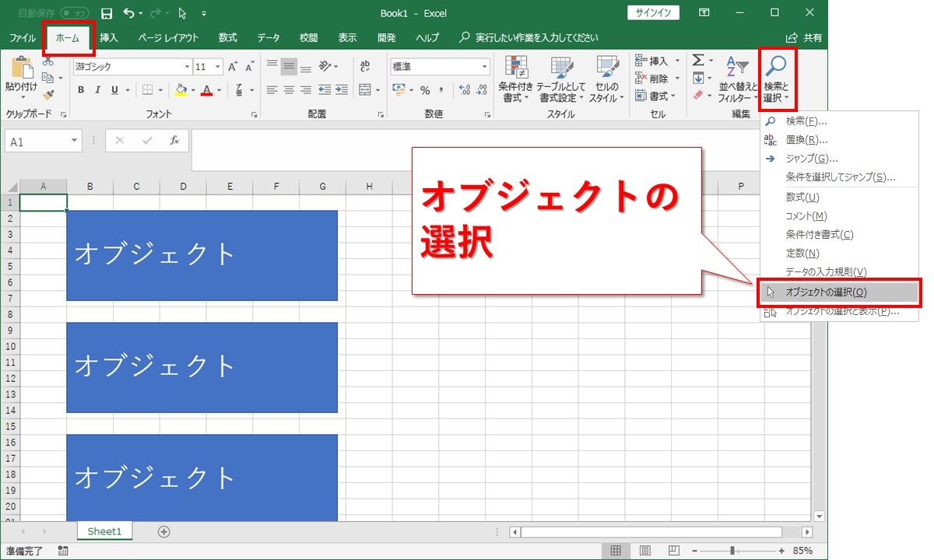Click the center align icon
934x560 pixels.
click(x=289, y=90)
